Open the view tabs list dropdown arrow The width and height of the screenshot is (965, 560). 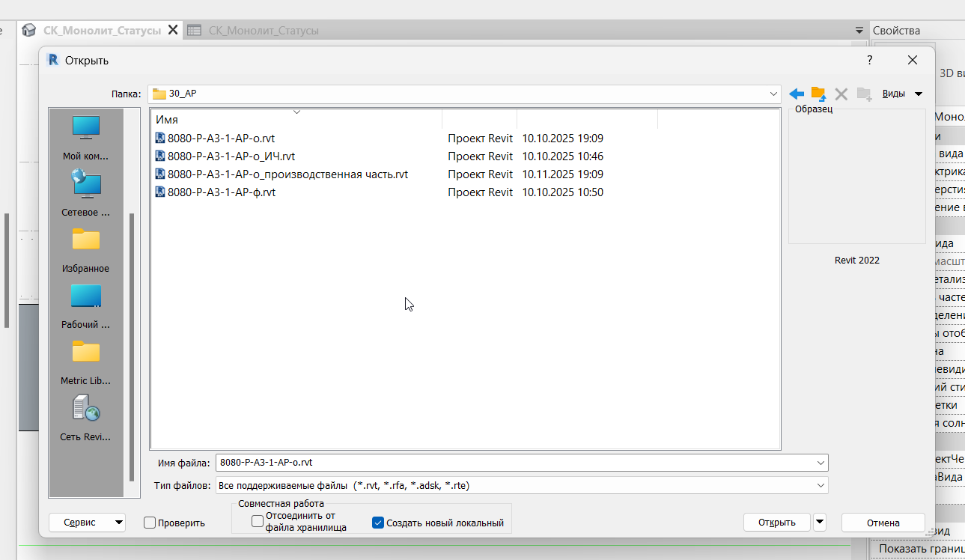pos(859,31)
